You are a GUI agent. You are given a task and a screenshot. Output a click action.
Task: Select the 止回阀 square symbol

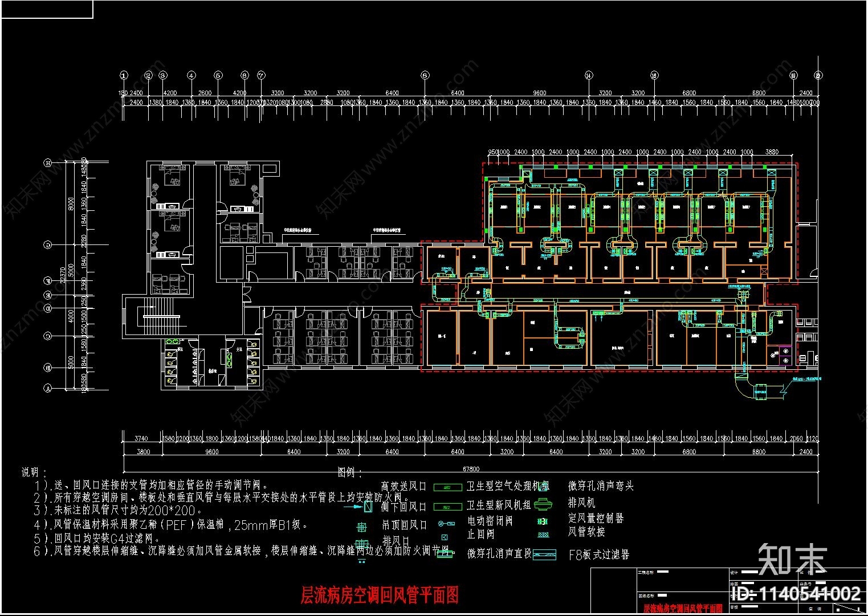(x=445, y=537)
